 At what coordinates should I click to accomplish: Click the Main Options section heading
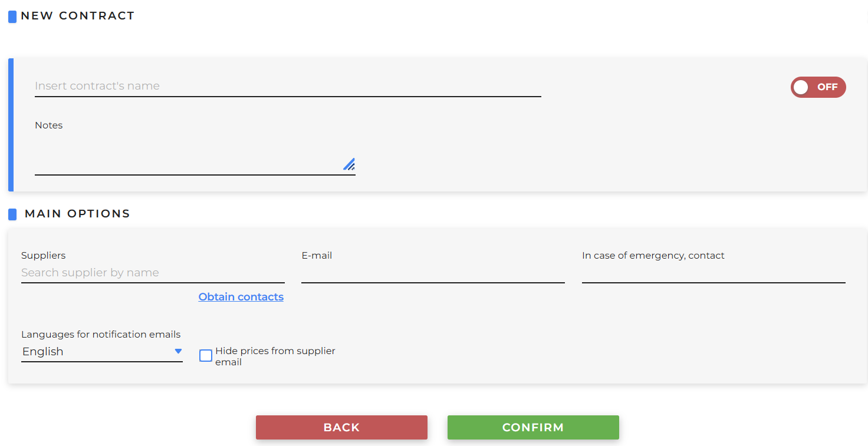click(x=77, y=214)
